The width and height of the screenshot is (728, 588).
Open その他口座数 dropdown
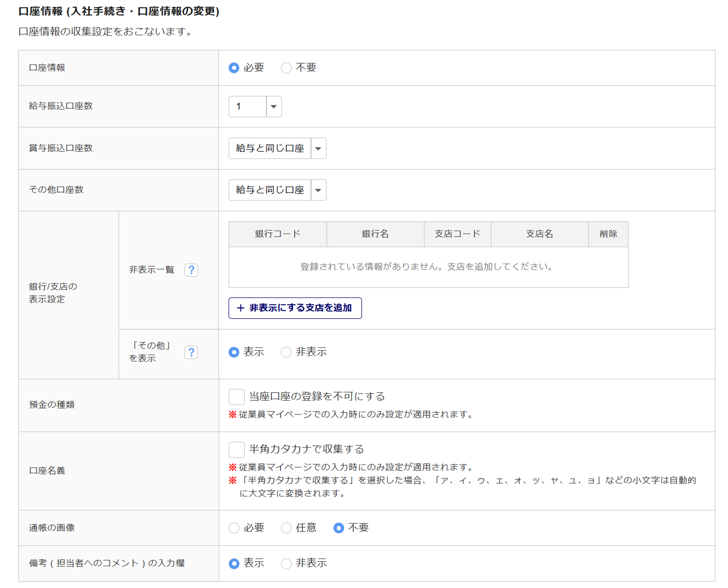(x=277, y=190)
